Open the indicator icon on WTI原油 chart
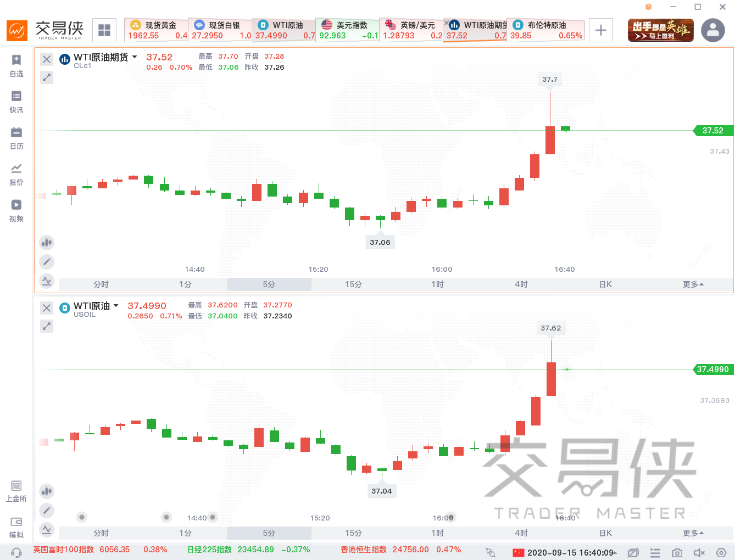735x560 pixels. [x=47, y=530]
